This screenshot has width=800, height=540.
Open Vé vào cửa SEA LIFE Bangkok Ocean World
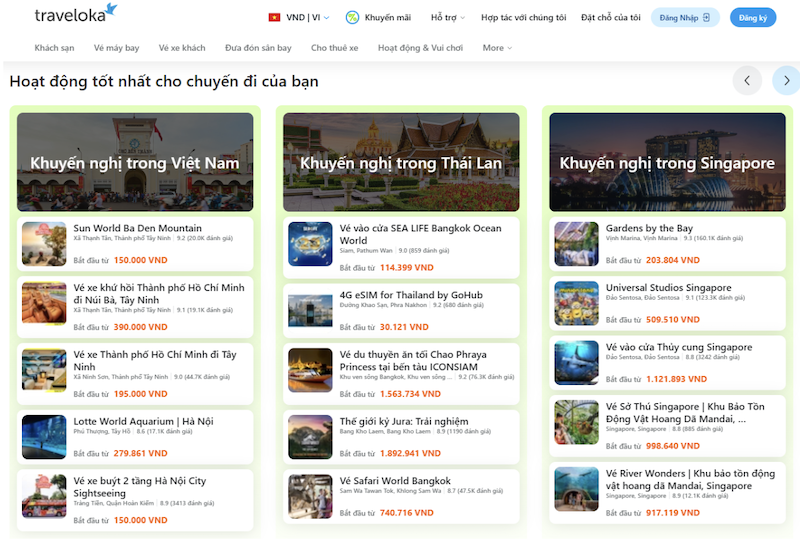click(x=420, y=234)
